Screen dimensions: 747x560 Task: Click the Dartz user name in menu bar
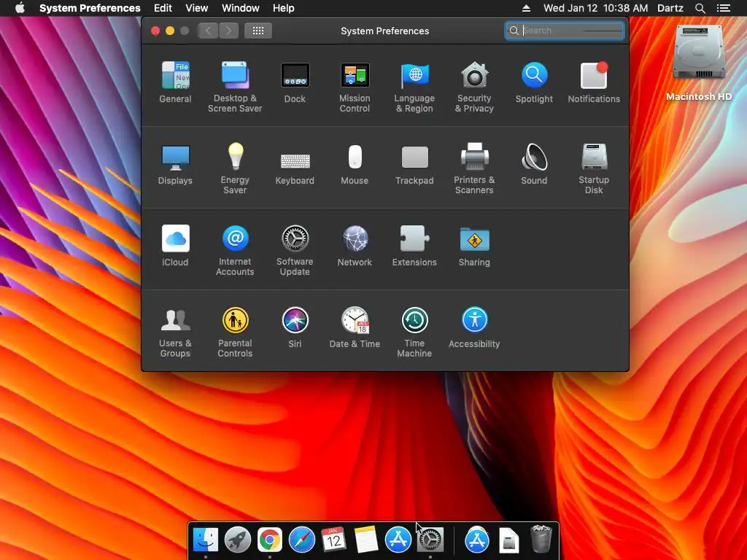pyautogui.click(x=670, y=8)
